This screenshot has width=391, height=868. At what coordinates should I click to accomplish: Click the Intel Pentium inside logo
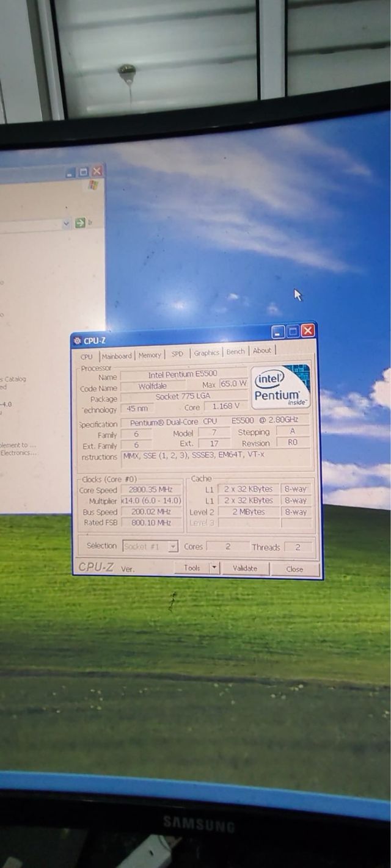(280, 386)
